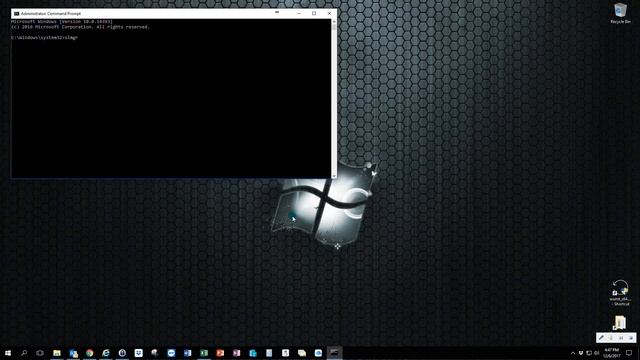Open taskbar Search magnifier

click(x=24, y=353)
